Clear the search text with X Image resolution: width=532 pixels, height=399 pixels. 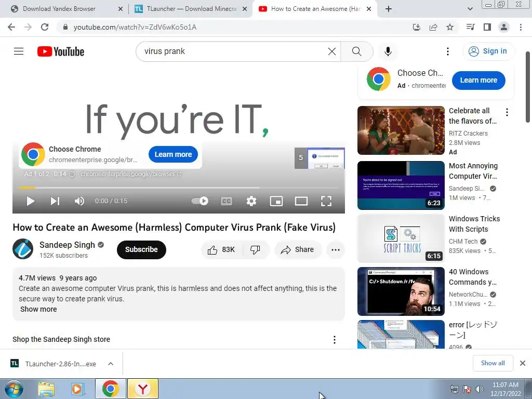(332, 51)
